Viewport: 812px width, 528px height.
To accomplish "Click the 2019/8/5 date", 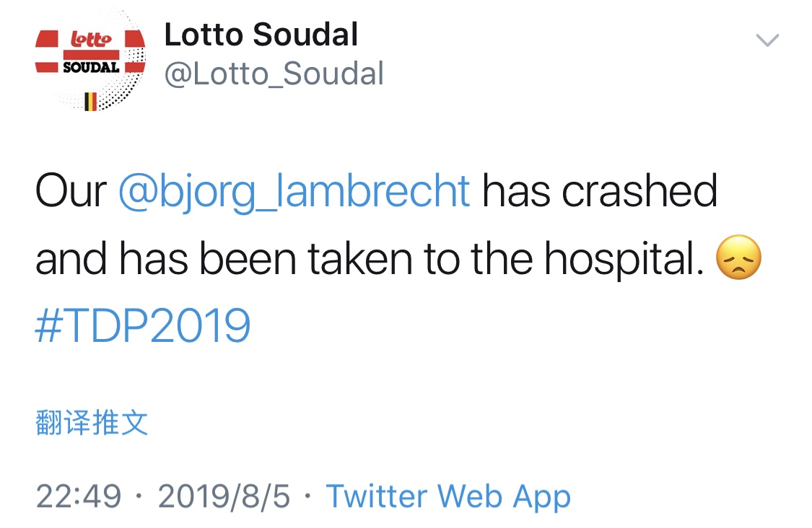I will [x=224, y=496].
